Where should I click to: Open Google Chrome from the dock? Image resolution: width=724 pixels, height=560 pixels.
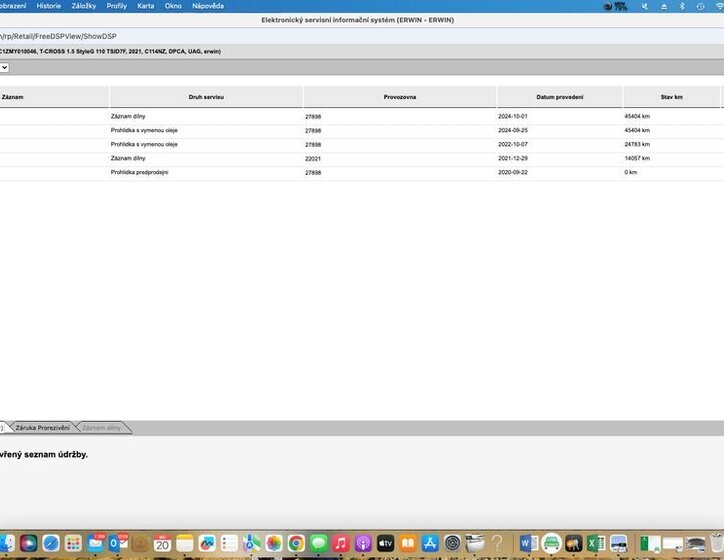pos(296,543)
